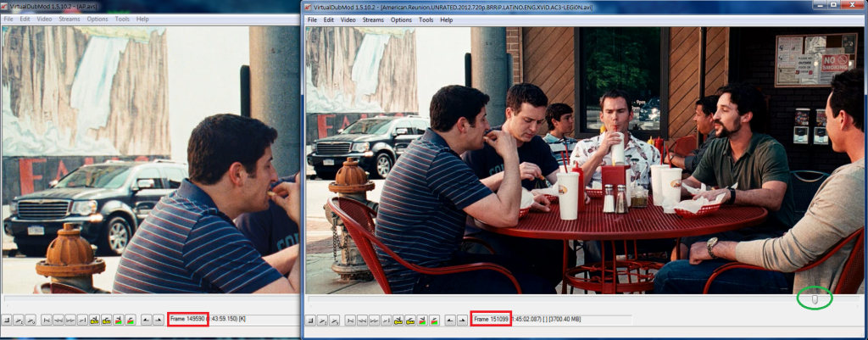Go to end in American.Reunion window
Viewport: 868px width, 340px height.
(x=386, y=320)
